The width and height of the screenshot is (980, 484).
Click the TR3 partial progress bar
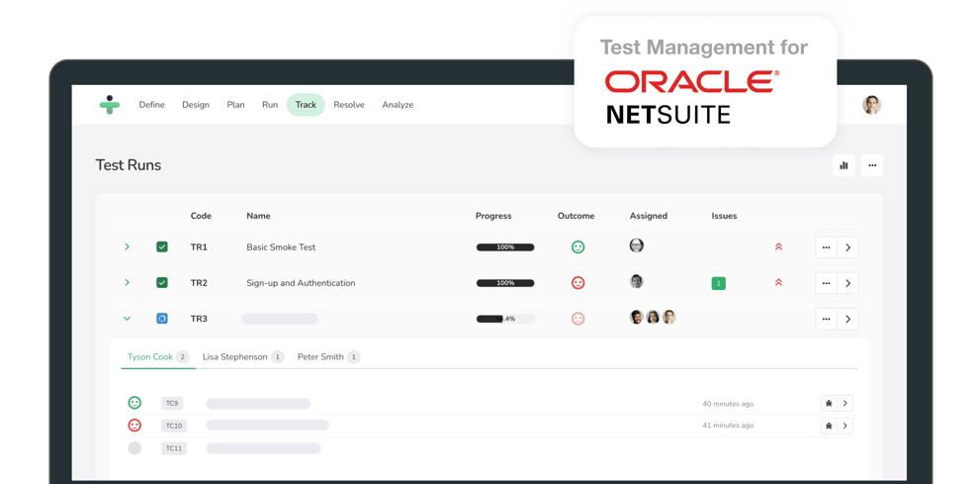(x=505, y=319)
